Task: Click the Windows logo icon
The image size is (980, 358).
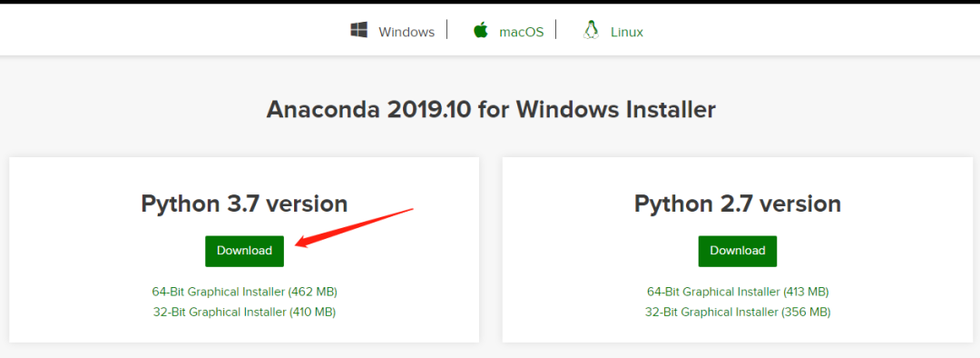Action: pos(358,31)
